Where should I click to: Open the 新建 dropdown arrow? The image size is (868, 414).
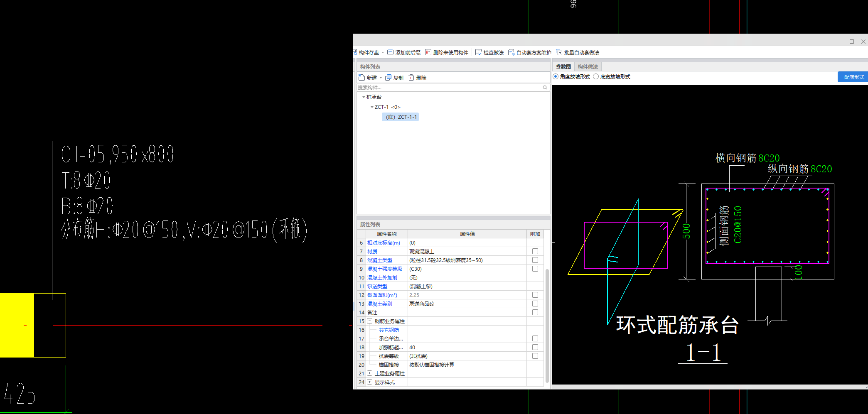coord(381,78)
